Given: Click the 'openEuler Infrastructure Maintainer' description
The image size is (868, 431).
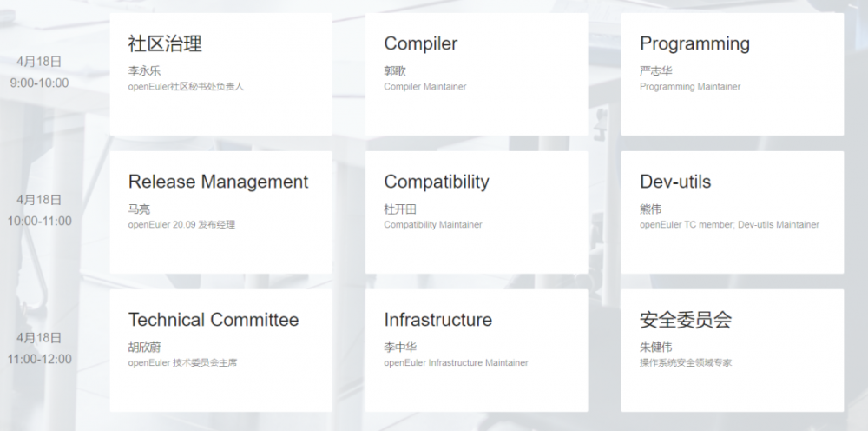Looking at the screenshot, I should tap(456, 363).
